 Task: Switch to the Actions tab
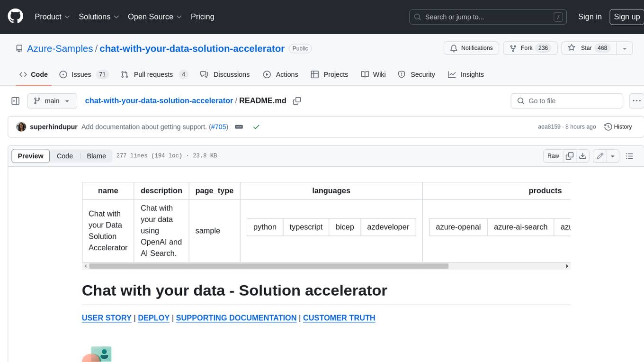coord(280,74)
